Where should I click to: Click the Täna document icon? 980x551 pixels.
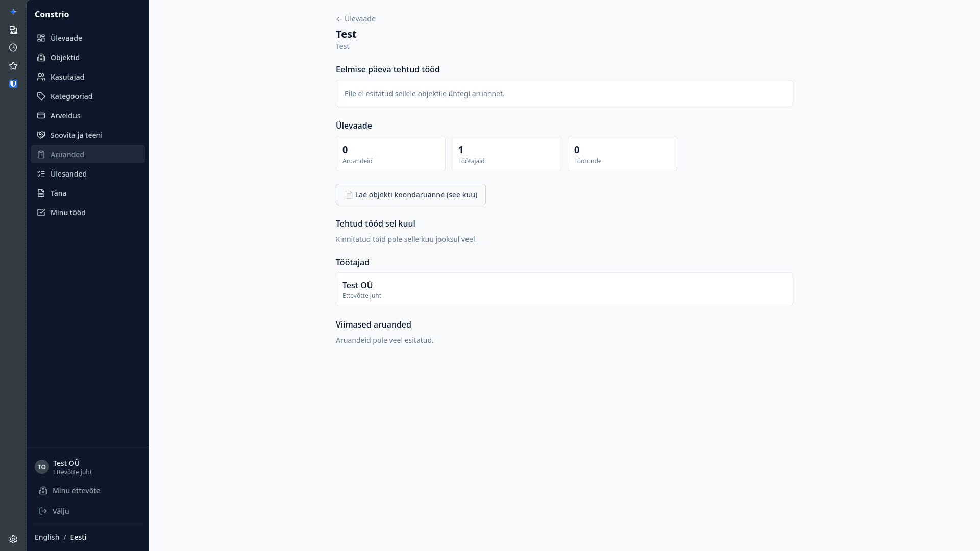tap(41, 193)
